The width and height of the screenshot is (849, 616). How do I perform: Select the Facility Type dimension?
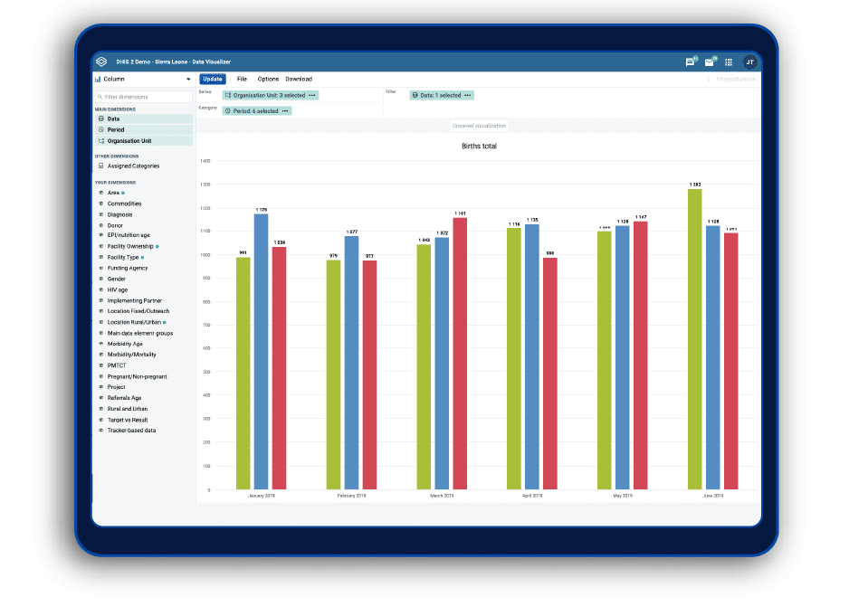(x=123, y=258)
